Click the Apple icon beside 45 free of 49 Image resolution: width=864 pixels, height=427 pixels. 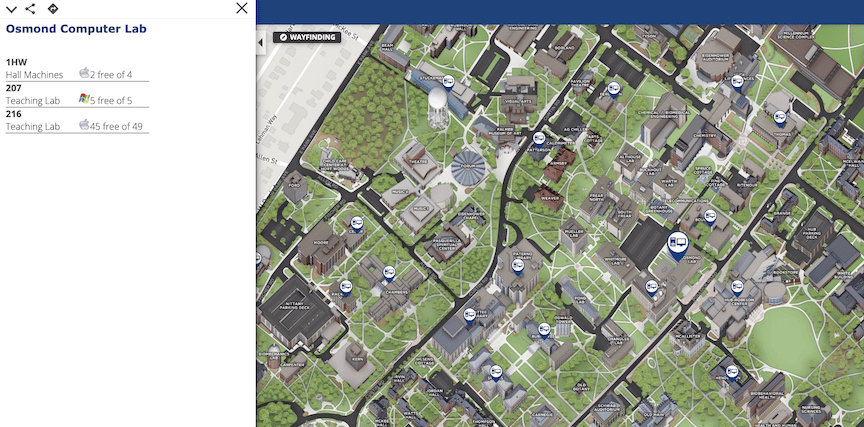point(84,125)
